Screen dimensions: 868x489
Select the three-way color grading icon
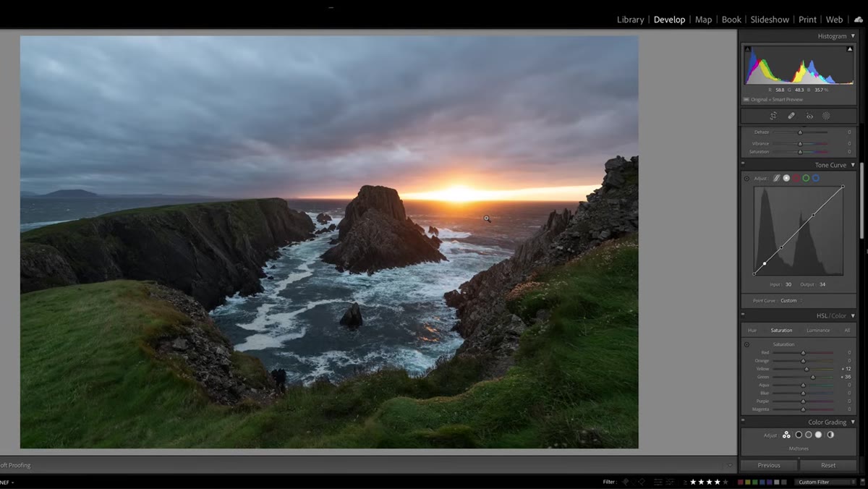pyautogui.click(x=786, y=435)
